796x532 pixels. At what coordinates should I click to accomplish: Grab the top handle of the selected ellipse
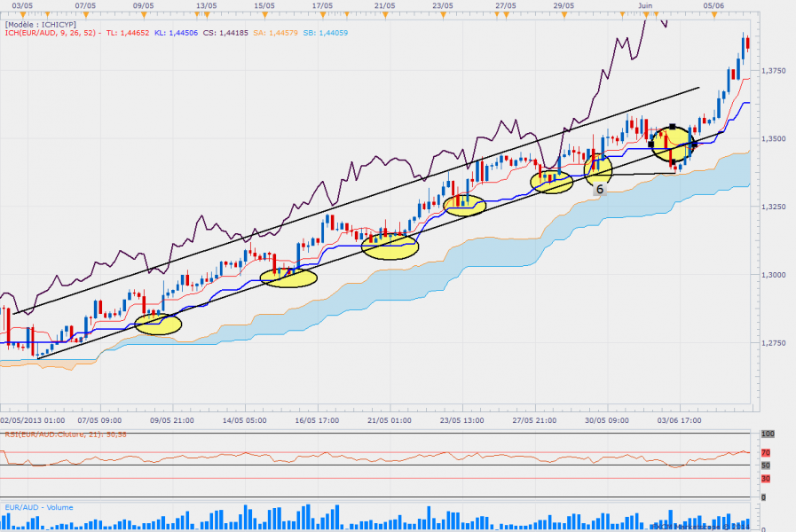click(673, 126)
